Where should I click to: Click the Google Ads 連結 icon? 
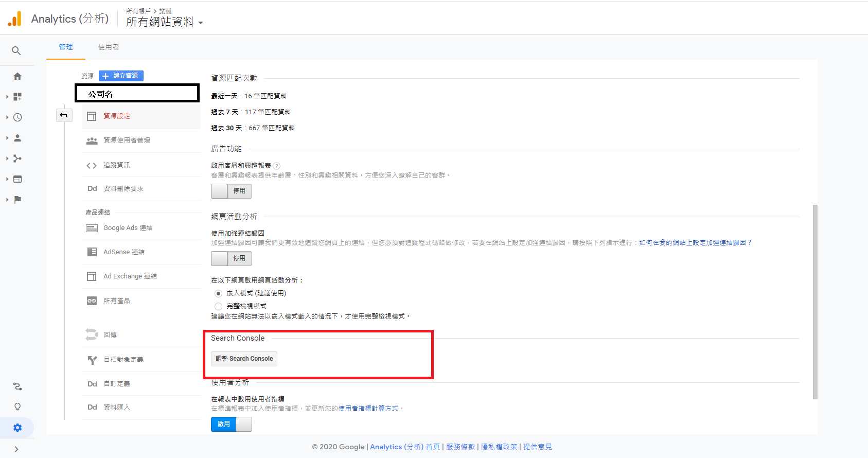click(x=92, y=228)
